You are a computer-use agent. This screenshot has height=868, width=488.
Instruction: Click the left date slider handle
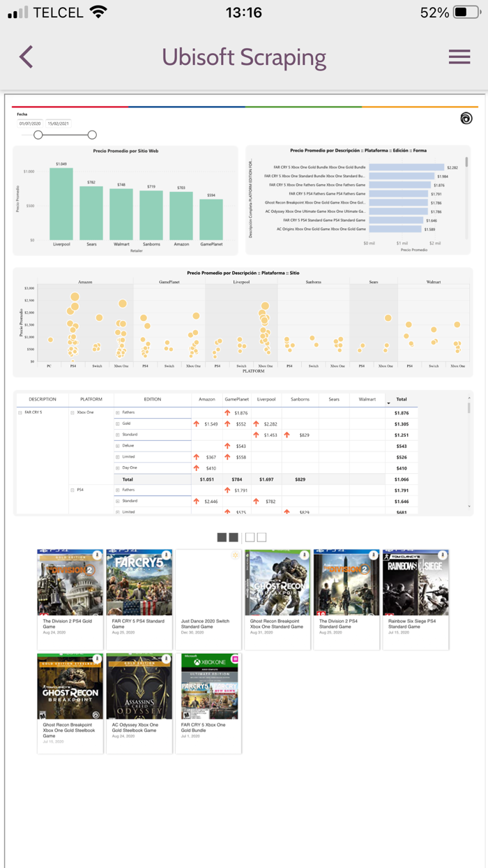(x=38, y=135)
